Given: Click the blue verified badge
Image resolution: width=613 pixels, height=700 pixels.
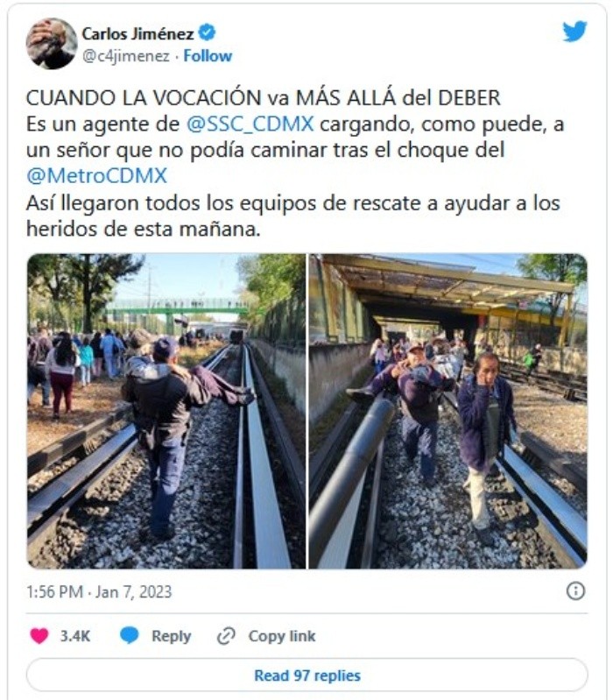Looking at the screenshot, I should pyautogui.click(x=207, y=32).
